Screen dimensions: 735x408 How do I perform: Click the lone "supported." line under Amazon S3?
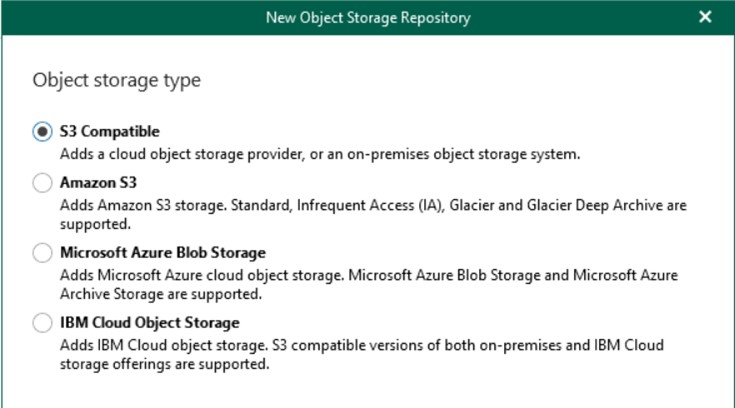tap(96, 225)
